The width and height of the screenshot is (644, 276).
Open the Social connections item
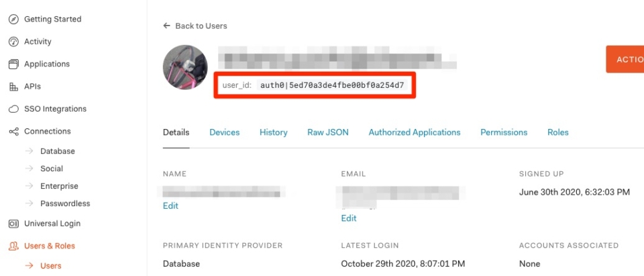pyautogui.click(x=52, y=169)
